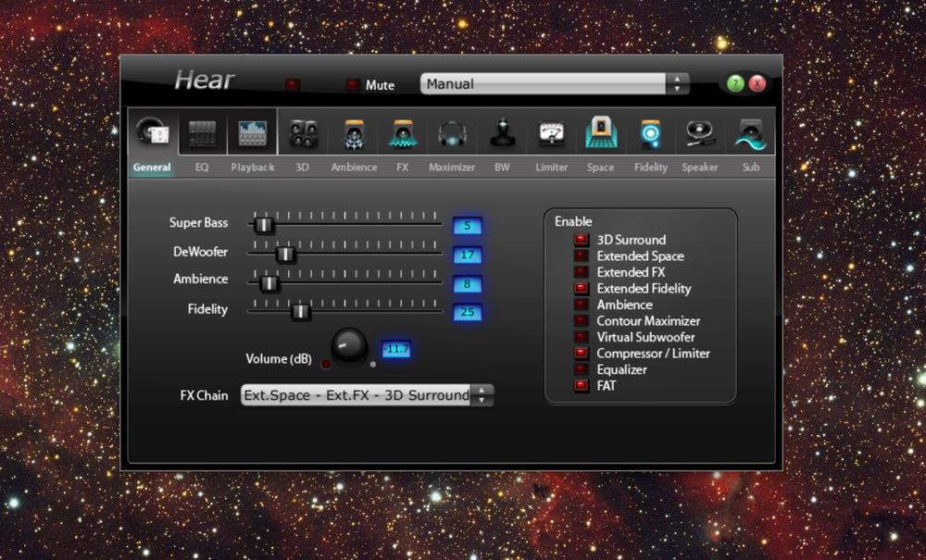Click the red dot left of volume knob
Image resolution: width=926 pixels, height=560 pixels.
point(325,364)
